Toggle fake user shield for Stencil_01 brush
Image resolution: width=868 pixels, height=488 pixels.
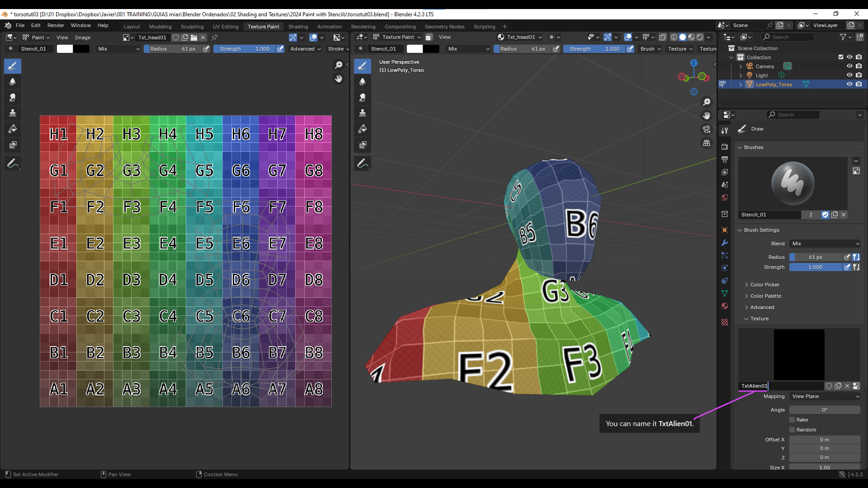point(825,215)
